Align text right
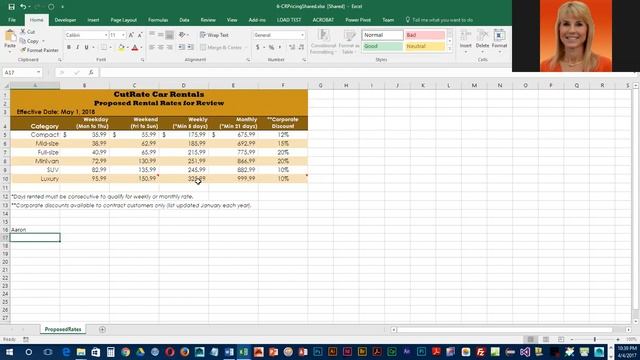The width and height of the screenshot is (640, 360). point(169,47)
